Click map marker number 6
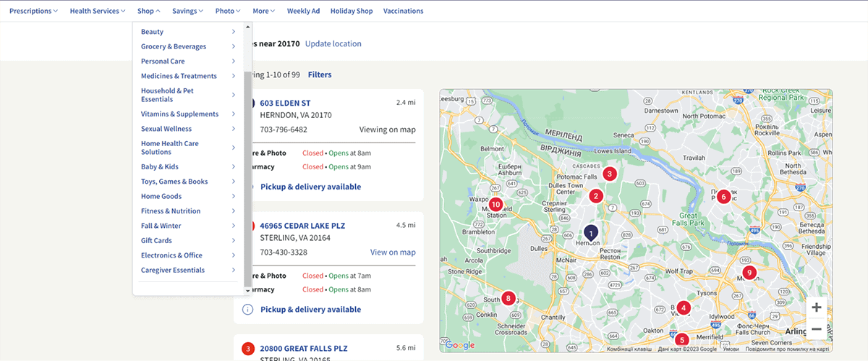Screen dimensions: 868x361 pos(723,196)
